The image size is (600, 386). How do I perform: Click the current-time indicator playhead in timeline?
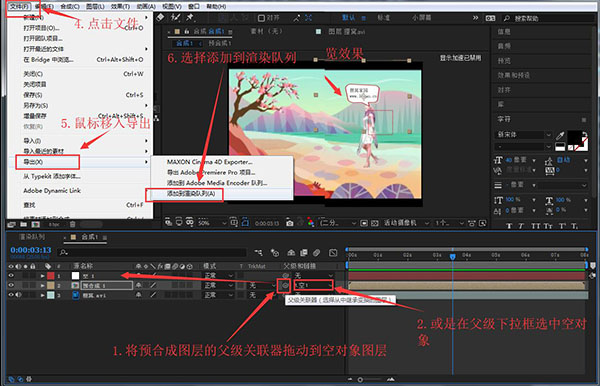point(452,256)
